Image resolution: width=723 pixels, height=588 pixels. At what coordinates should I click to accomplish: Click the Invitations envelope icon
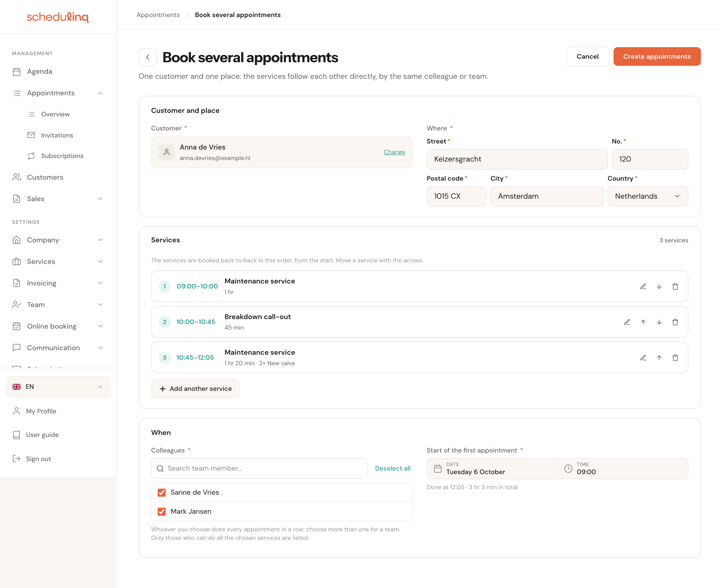[31, 135]
